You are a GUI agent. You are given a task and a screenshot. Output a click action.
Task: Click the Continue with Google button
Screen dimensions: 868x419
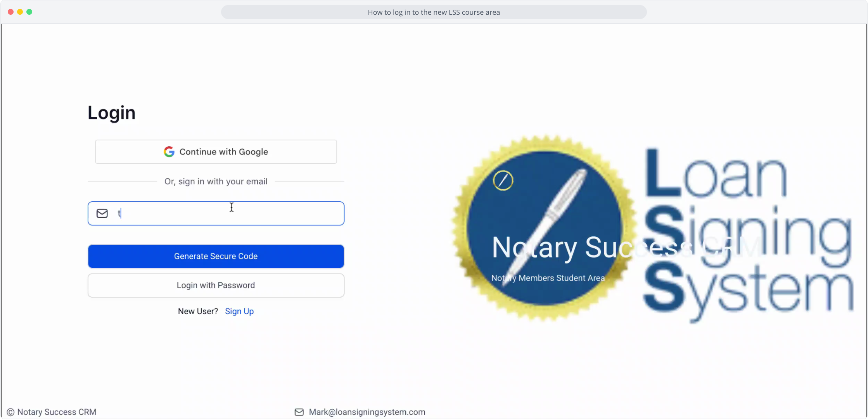216,152
